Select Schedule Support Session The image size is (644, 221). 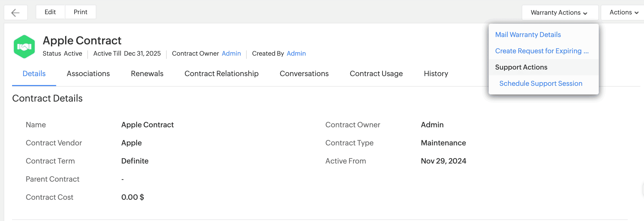click(x=541, y=83)
